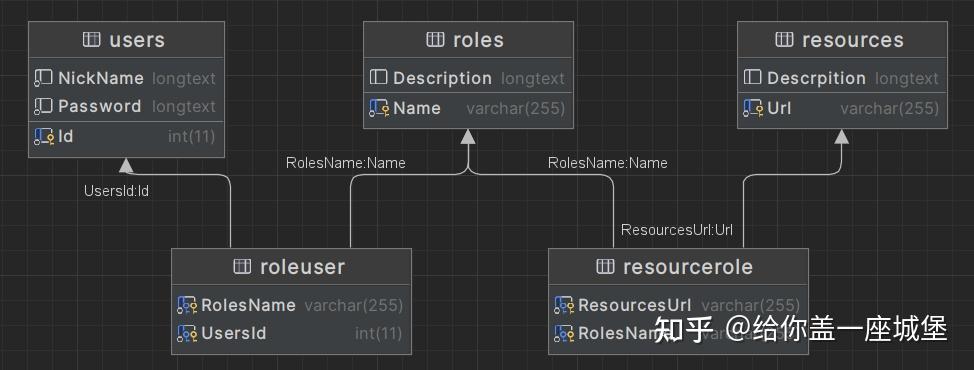Select the resources table header
Image resolution: width=974 pixels, height=370 pixels.
click(x=842, y=40)
